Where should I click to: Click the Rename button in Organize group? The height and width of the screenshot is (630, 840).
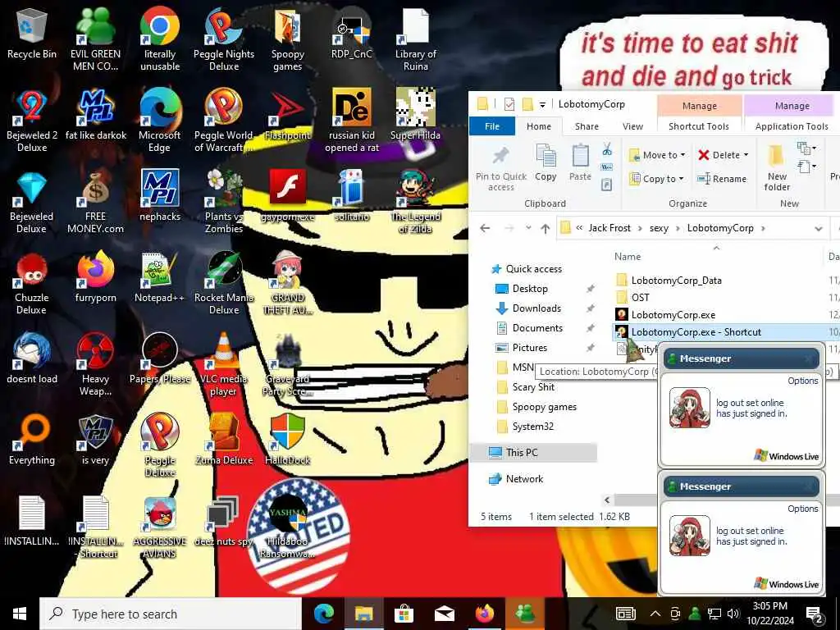(x=722, y=178)
